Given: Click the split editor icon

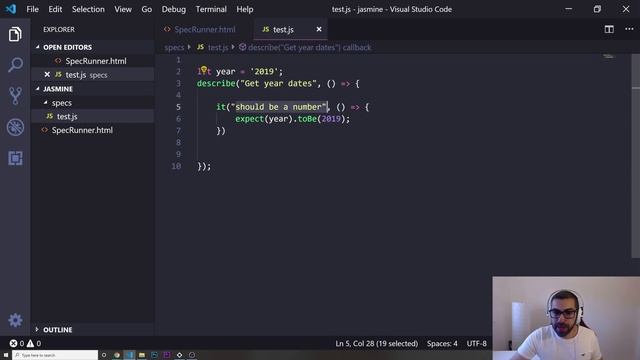Looking at the screenshot, I should tap(609, 29).
